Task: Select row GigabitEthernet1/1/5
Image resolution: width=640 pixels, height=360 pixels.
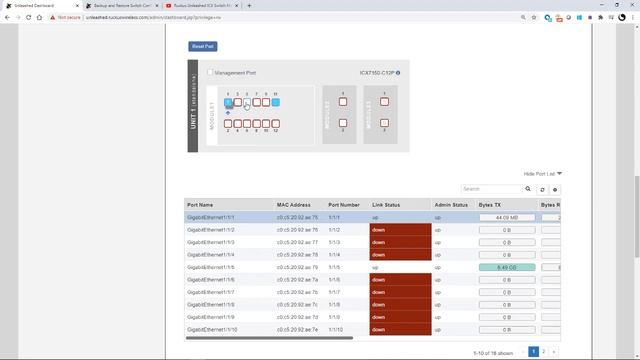Action: [372, 267]
